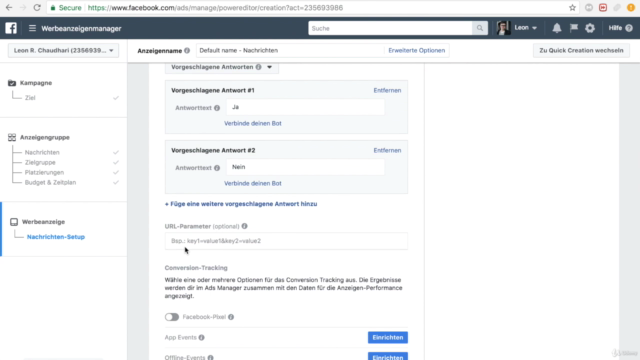Select Nachrichten in the sidebar

pos(42,152)
